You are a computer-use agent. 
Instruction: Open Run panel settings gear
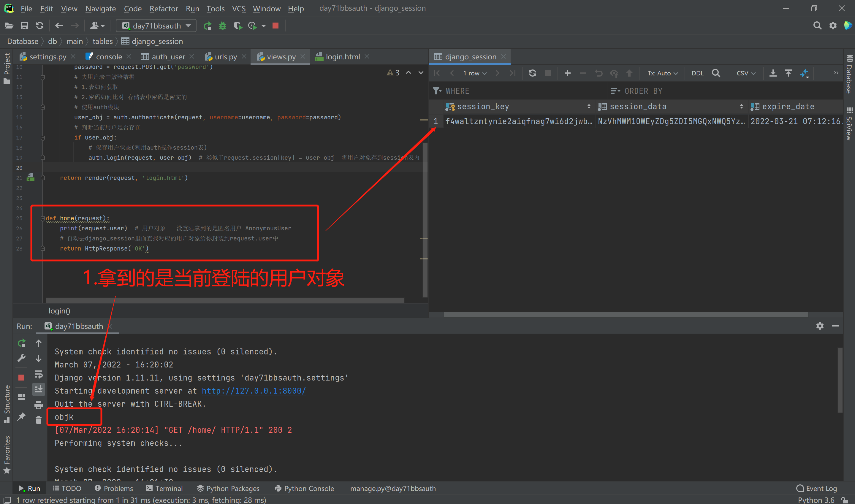(x=820, y=326)
